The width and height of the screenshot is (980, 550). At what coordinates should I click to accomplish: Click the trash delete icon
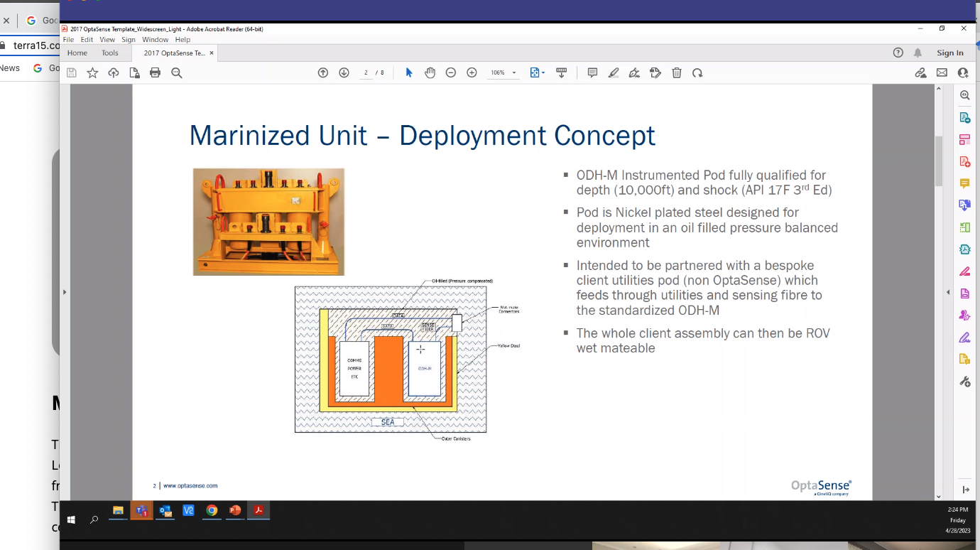[x=677, y=72]
